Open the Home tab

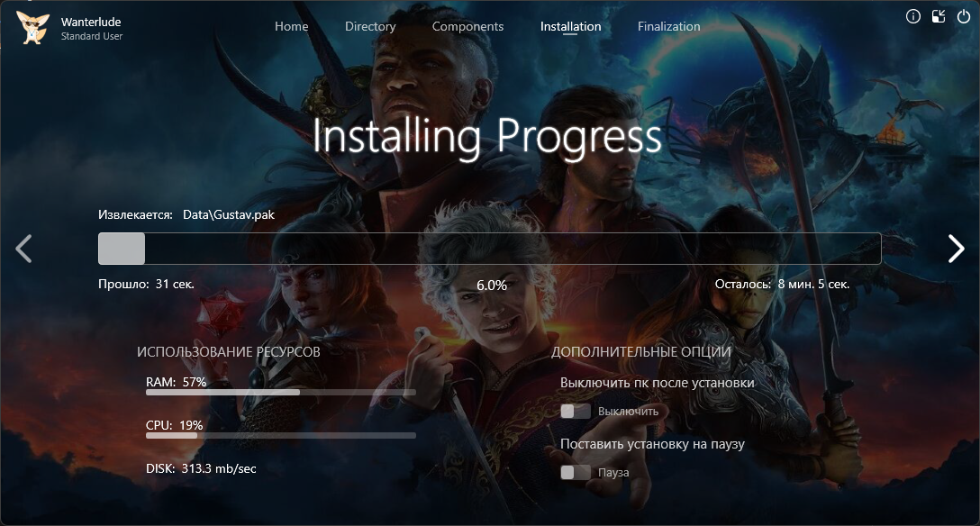[x=291, y=26]
